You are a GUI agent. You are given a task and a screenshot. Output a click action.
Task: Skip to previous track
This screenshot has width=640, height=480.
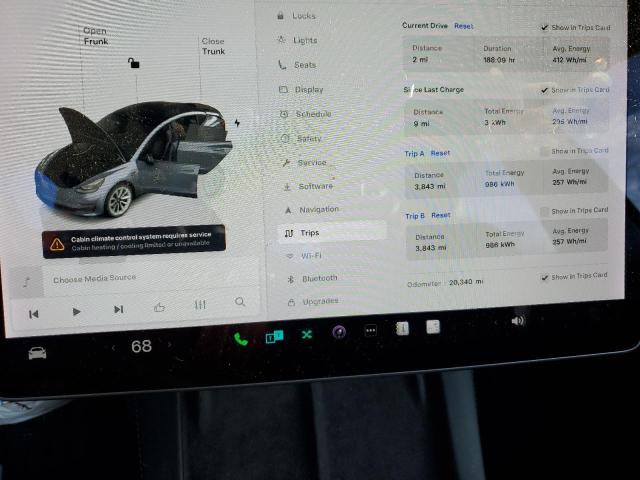(x=34, y=314)
